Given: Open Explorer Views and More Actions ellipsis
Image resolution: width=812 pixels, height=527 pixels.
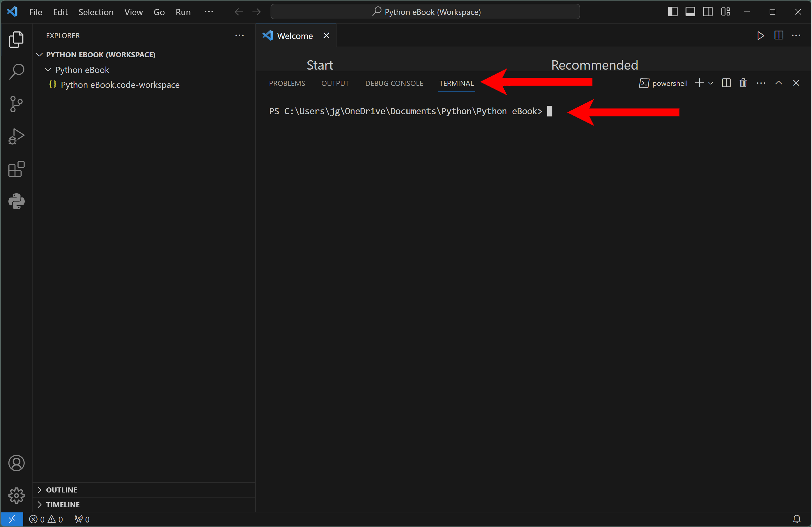Looking at the screenshot, I should coord(239,35).
